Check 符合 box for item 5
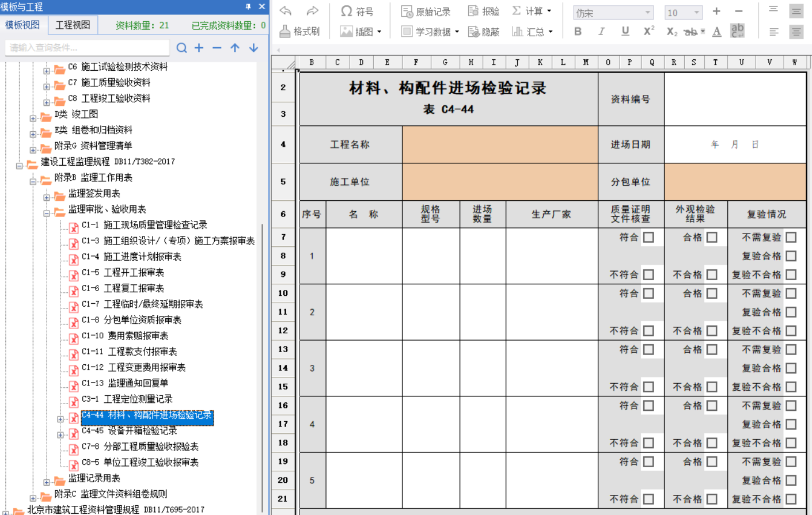Viewport: 812px width, 515px height. coord(648,461)
